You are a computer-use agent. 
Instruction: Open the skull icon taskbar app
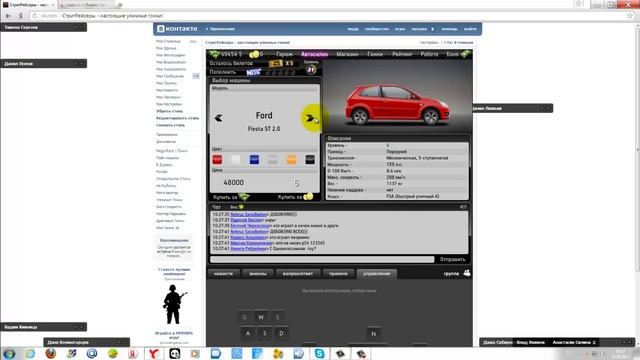[x=175, y=353]
